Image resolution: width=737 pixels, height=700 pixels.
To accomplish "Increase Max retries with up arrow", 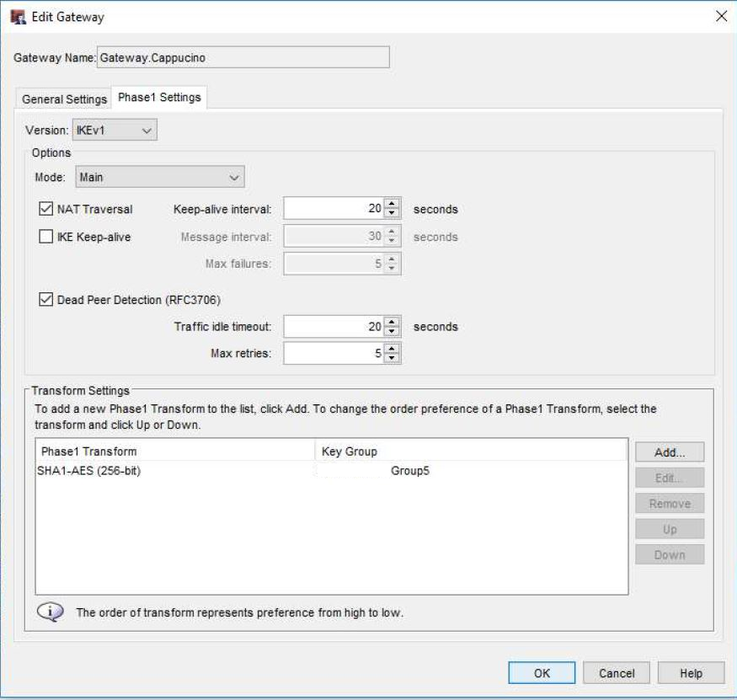I will click(x=392, y=349).
